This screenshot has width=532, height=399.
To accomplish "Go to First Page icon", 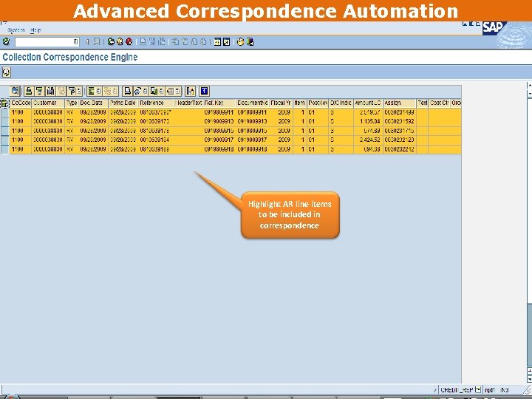I will pos(176,41).
